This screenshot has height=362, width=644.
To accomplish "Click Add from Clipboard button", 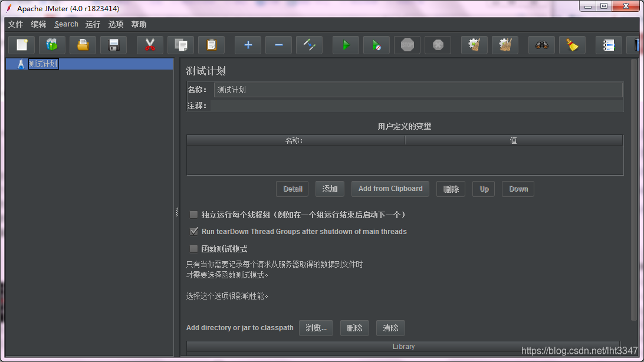I will [390, 189].
